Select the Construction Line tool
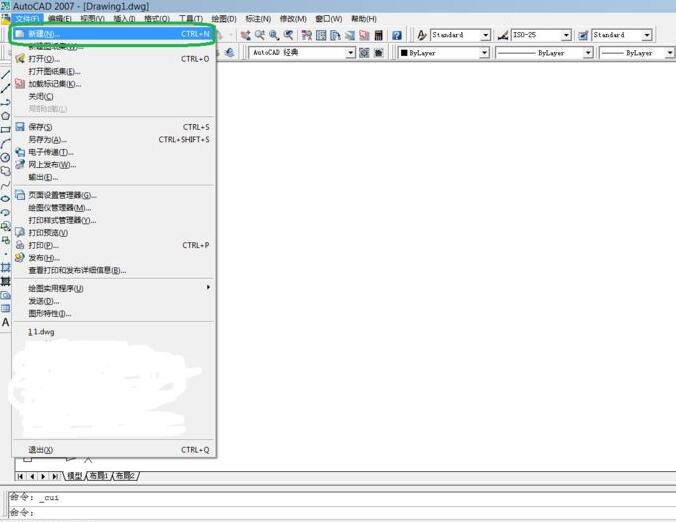 click(x=5, y=89)
